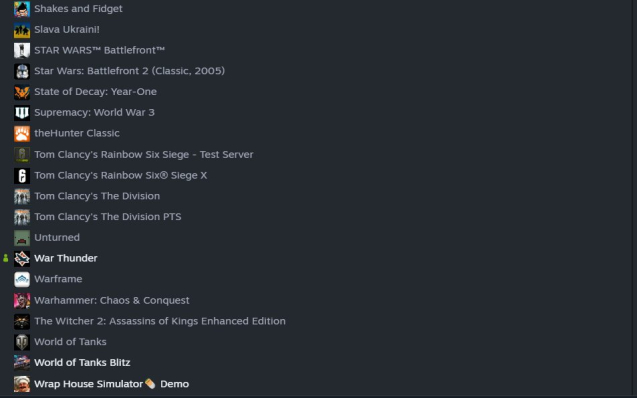Select World of Tanks Blitz in list
Viewport: 637px width, 398px height.
(x=82, y=363)
